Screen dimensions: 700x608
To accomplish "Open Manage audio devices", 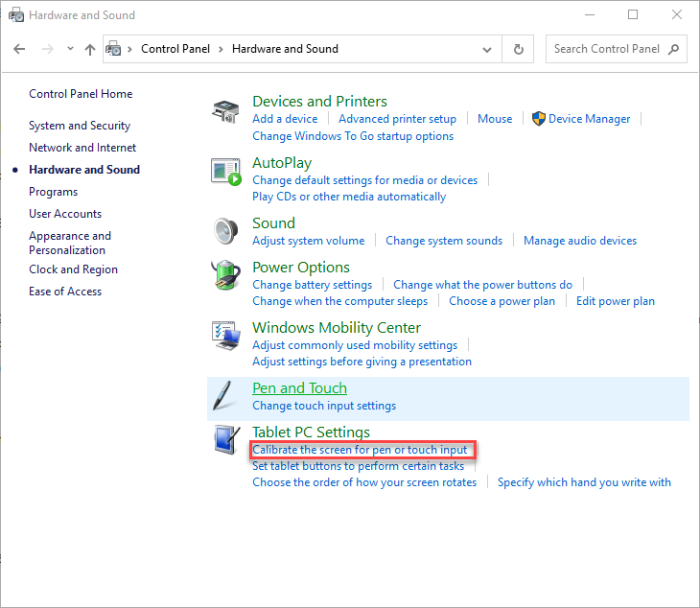I will pos(580,241).
